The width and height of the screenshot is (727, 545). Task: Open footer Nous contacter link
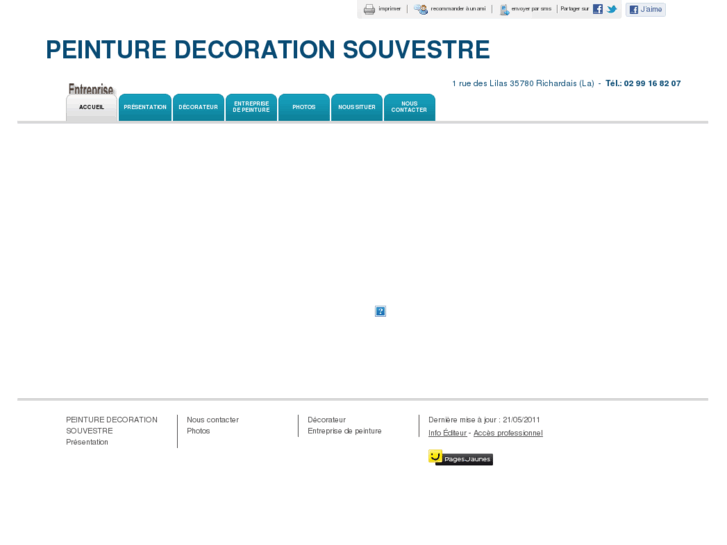213,420
